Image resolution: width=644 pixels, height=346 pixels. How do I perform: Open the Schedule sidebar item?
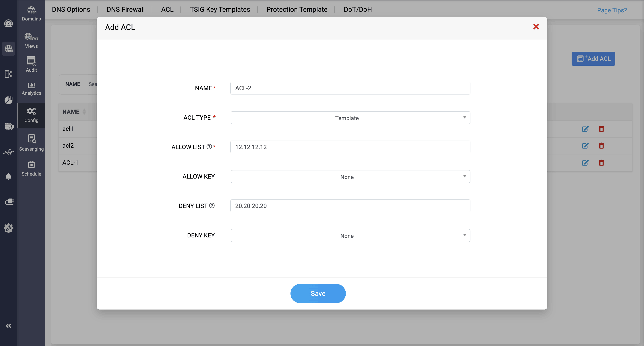point(31,168)
